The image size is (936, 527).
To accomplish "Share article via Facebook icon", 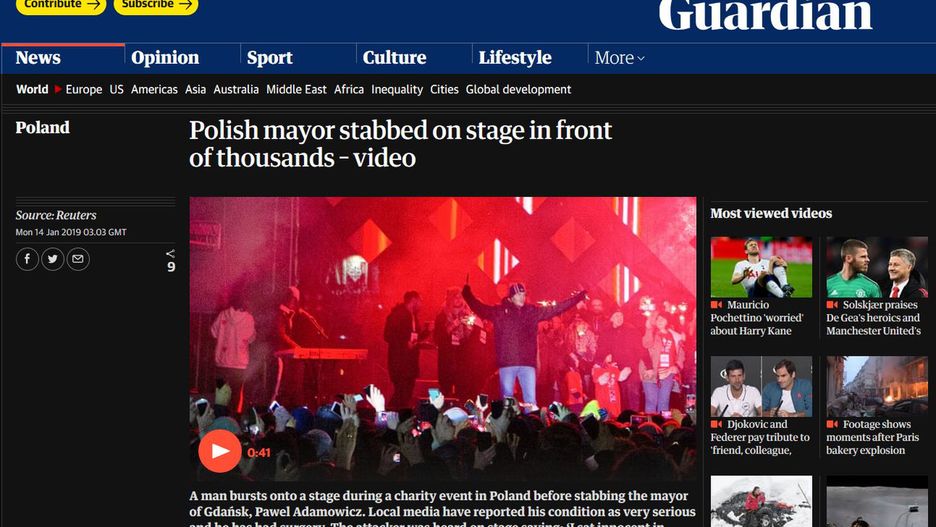I will pos(27,259).
